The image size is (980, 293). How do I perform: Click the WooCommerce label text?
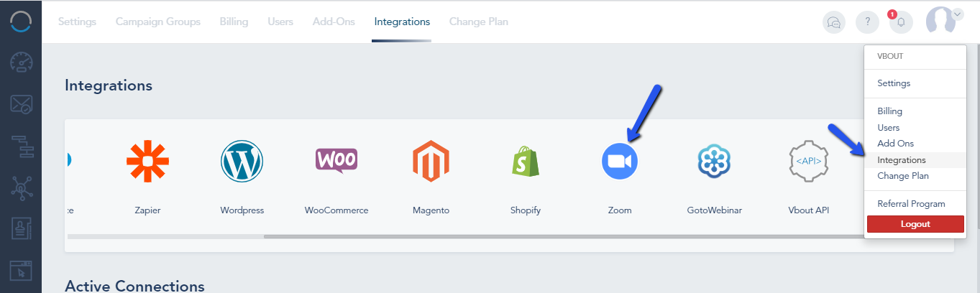(x=336, y=210)
